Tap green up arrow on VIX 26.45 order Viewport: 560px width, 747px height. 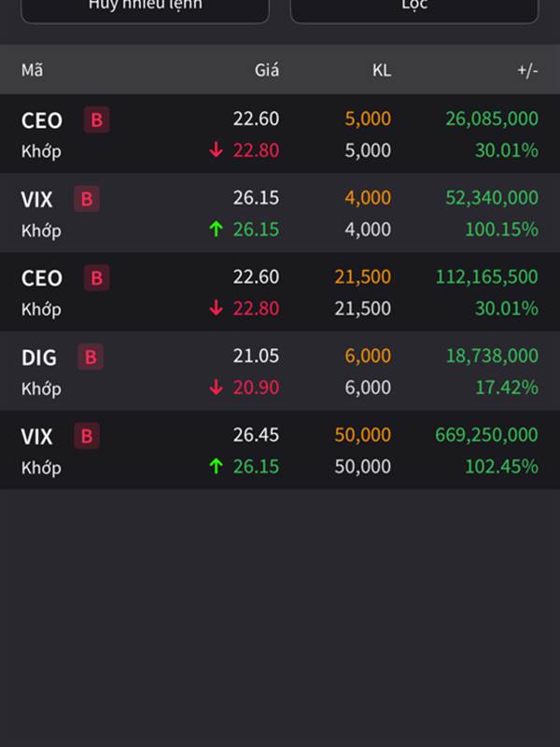click(x=217, y=466)
